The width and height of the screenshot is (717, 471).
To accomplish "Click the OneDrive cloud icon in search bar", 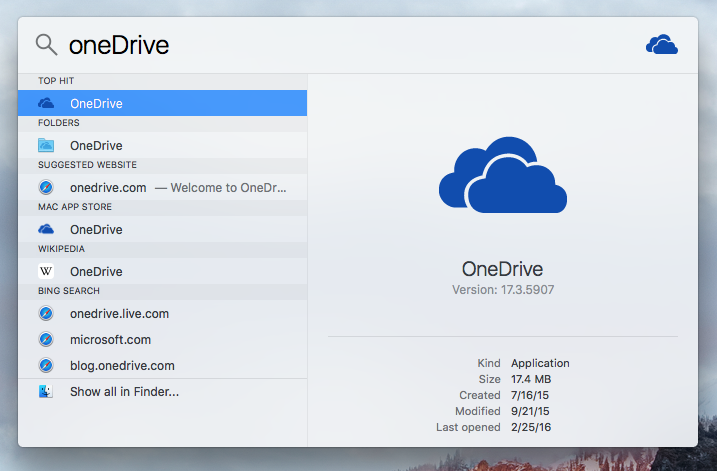I will (662, 45).
